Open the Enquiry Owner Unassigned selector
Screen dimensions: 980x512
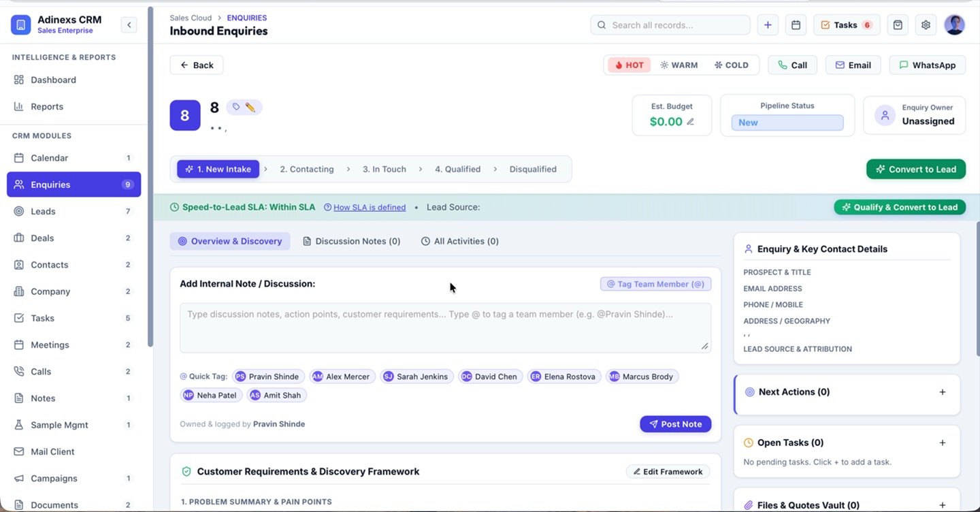(915, 115)
